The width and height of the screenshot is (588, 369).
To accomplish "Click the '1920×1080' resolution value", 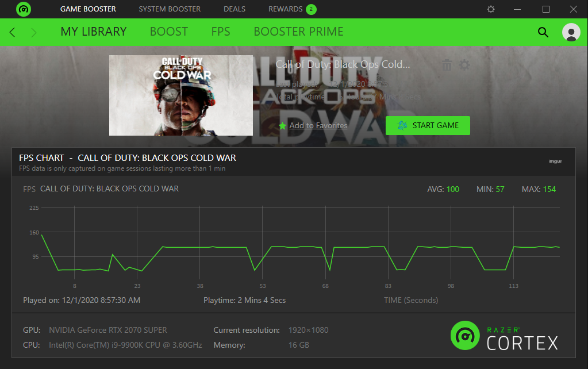I will click(x=308, y=330).
